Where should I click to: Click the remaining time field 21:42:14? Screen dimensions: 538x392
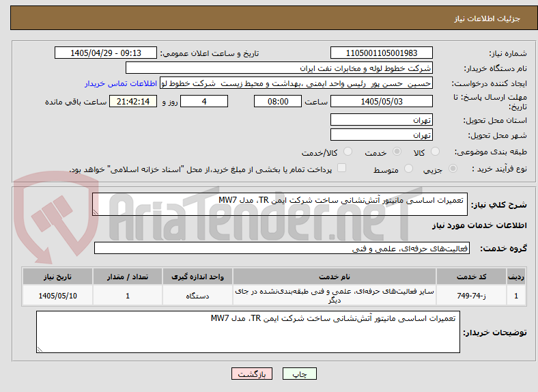pos(133,101)
